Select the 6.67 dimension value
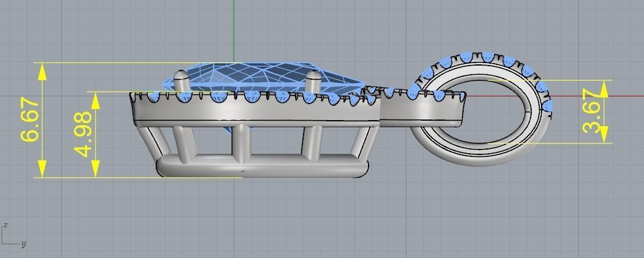The image size is (644, 258). (x=31, y=120)
